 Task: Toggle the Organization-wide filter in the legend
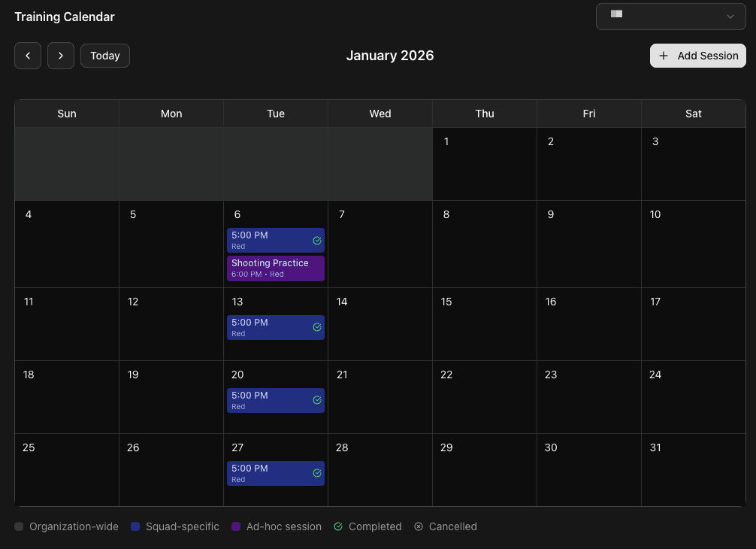click(x=19, y=526)
